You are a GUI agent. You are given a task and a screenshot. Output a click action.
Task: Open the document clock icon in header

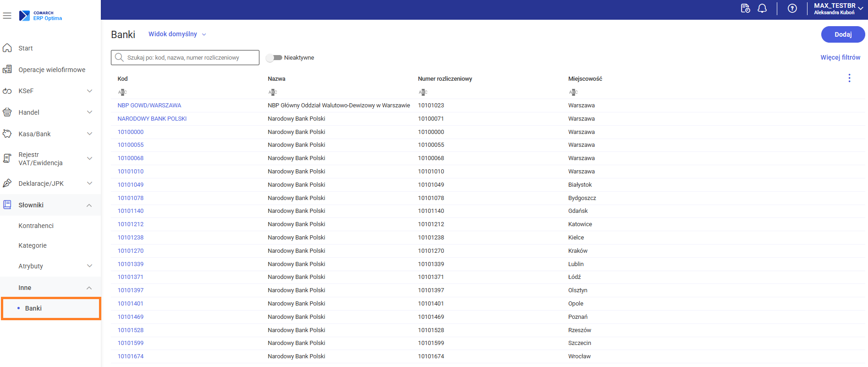[x=746, y=9]
